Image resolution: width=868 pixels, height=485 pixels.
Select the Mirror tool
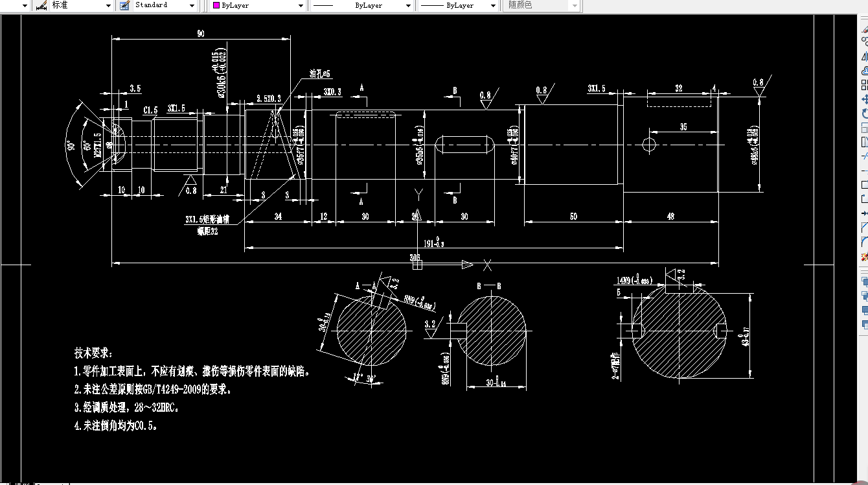click(x=864, y=56)
